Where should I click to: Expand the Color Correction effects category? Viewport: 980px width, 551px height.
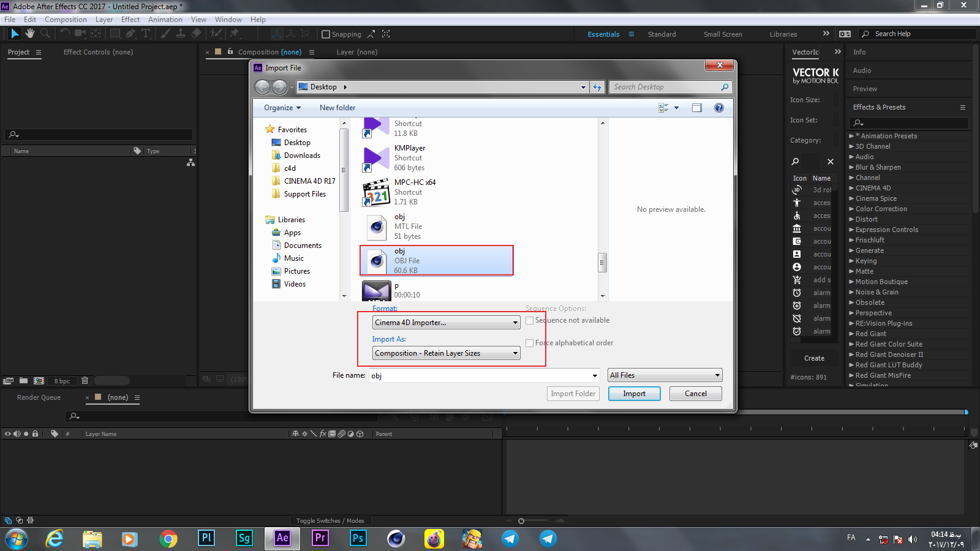pos(851,209)
